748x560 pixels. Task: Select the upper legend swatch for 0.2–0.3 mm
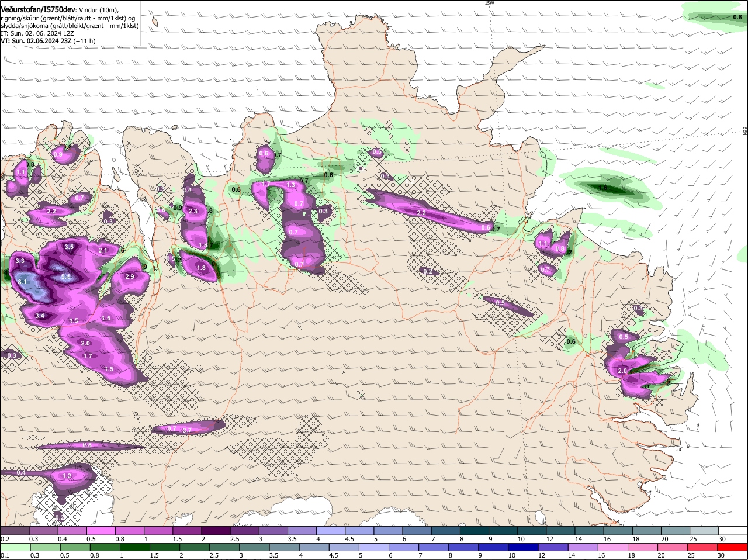15,531
